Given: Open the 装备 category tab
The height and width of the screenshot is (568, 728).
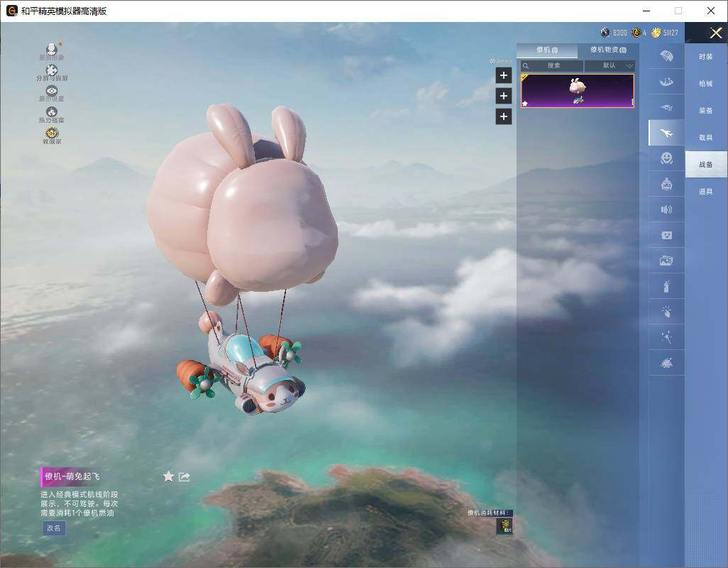Looking at the screenshot, I should (x=706, y=111).
